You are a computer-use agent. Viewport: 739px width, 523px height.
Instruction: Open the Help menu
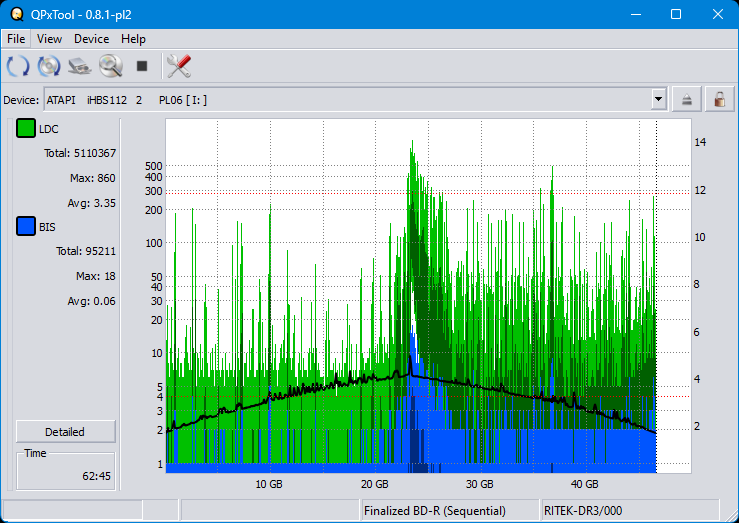click(133, 39)
